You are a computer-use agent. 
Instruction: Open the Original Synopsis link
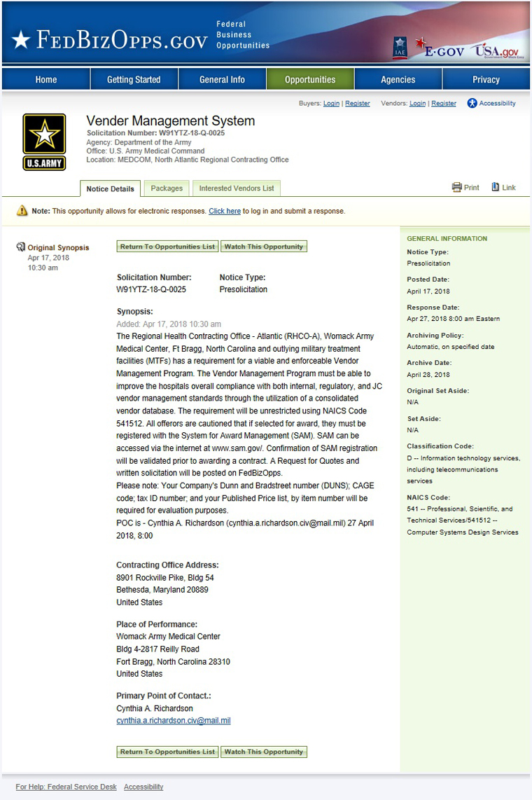58,247
